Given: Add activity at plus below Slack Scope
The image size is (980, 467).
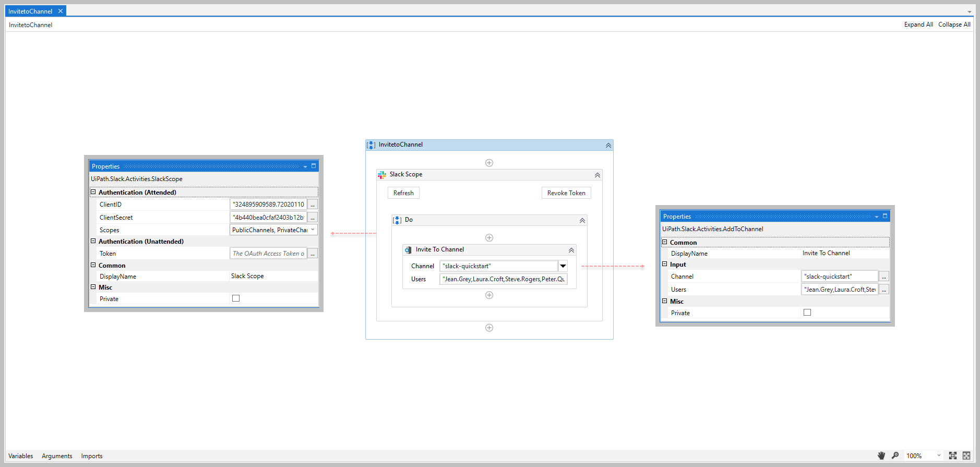Looking at the screenshot, I should pos(489,328).
